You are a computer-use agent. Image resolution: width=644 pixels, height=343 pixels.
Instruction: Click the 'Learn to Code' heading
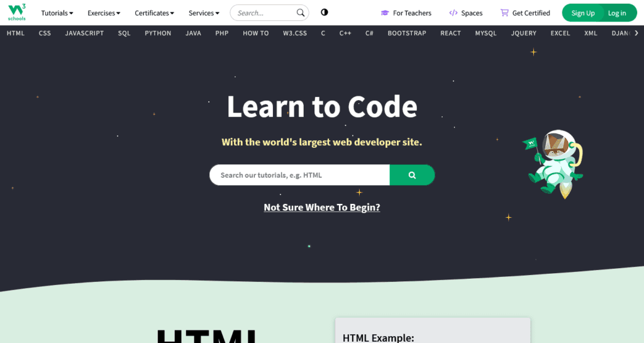[322, 107]
